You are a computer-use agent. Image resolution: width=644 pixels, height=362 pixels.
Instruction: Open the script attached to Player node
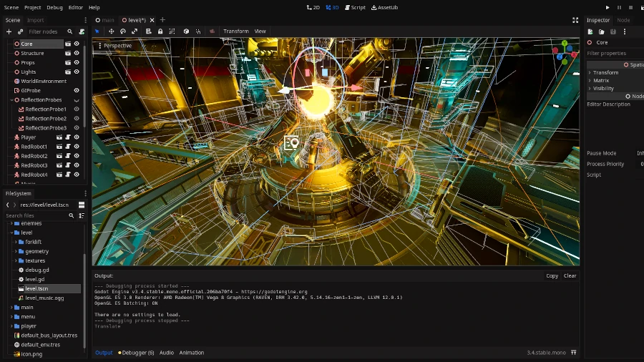coord(68,137)
